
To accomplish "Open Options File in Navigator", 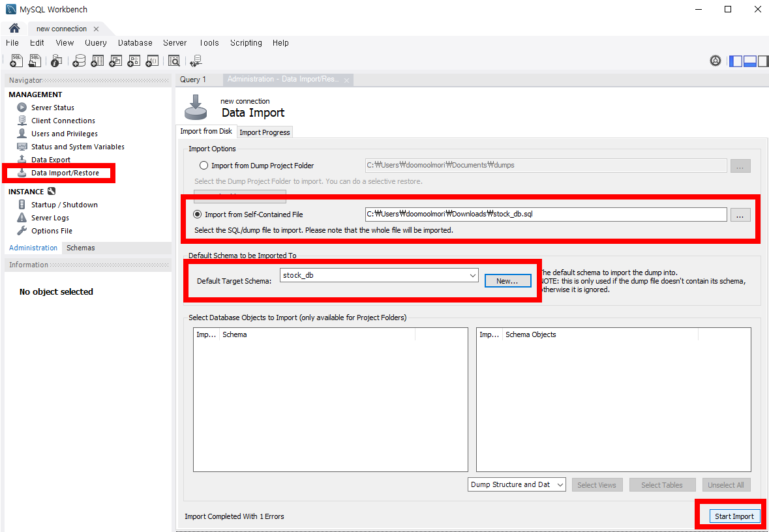I will [x=52, y=230].
